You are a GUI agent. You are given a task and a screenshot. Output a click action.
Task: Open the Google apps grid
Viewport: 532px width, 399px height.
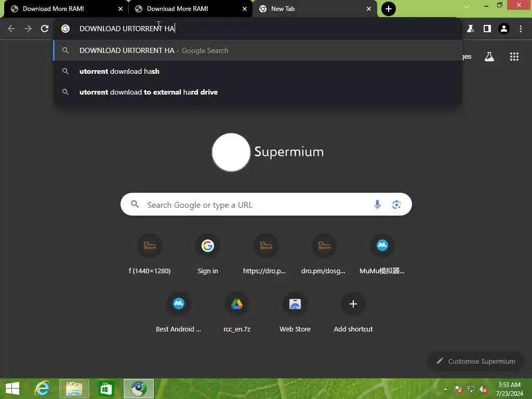(x=514, y=57)
